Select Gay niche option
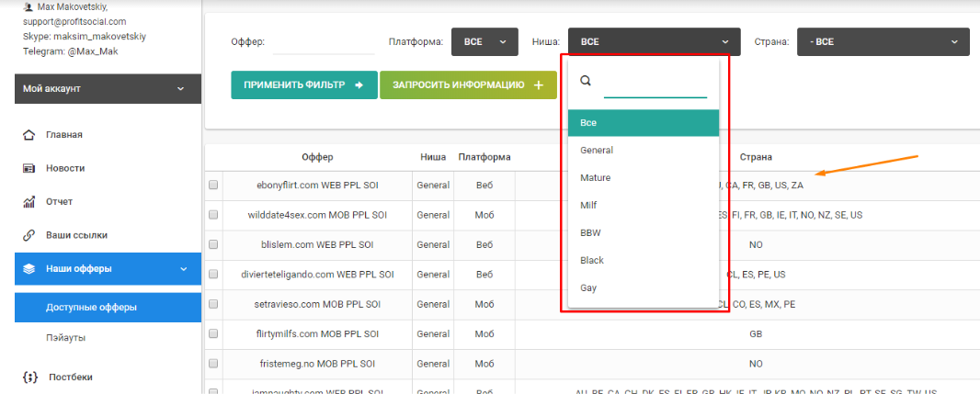 tap(644, 287)
